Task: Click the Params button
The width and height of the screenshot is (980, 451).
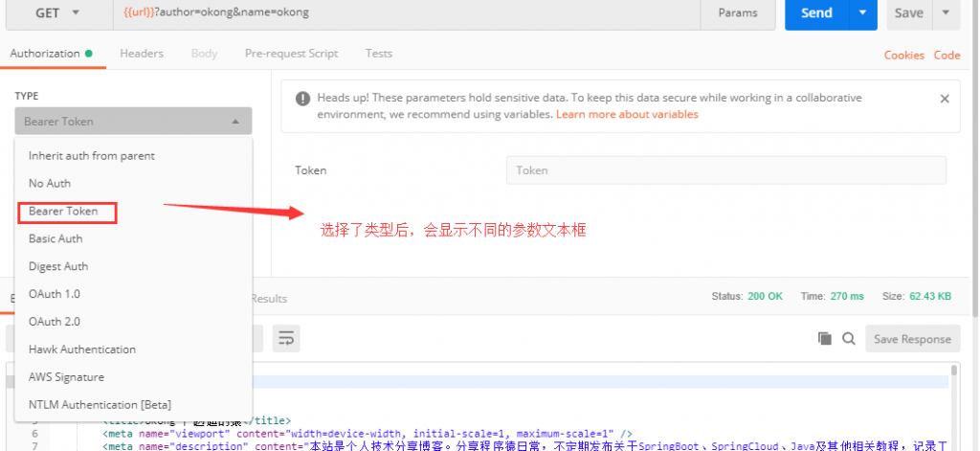Action: [x=738, y=12]
